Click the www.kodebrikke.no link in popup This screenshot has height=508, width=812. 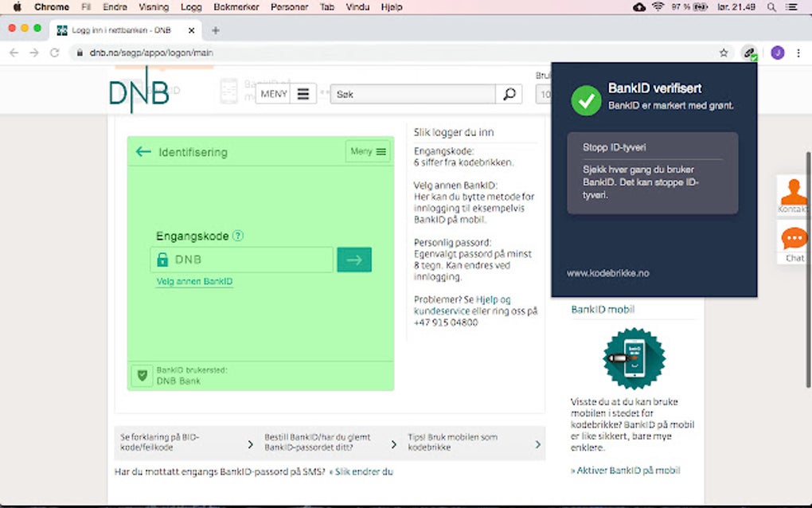608,273
